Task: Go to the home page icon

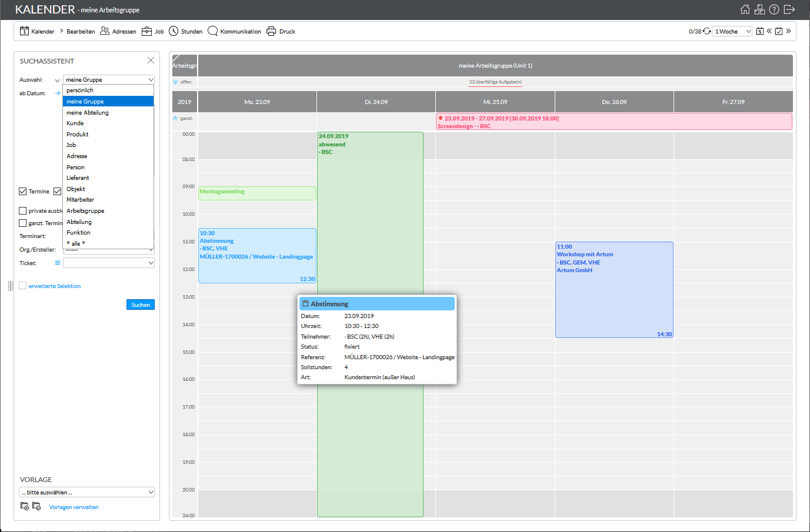Action: coord(745,9)
